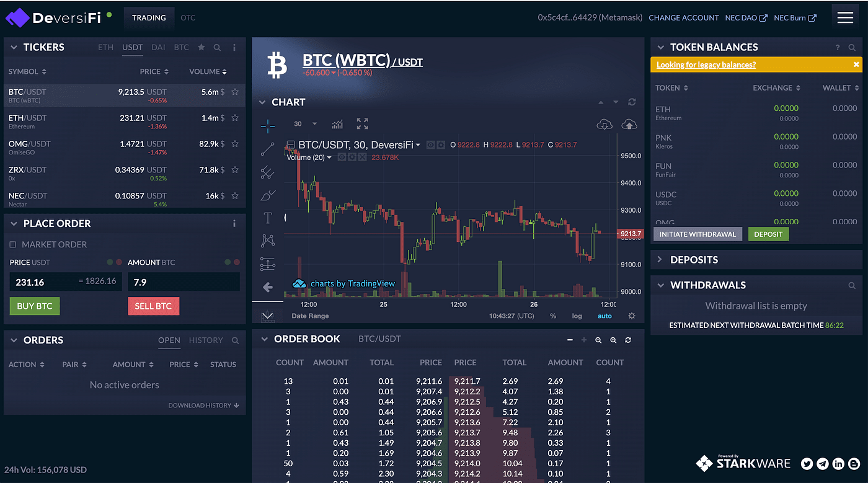This screenshot has width=868, height=483.
Task: Favorite the BTC/USDT ticker star
Action: pos(235,92)
